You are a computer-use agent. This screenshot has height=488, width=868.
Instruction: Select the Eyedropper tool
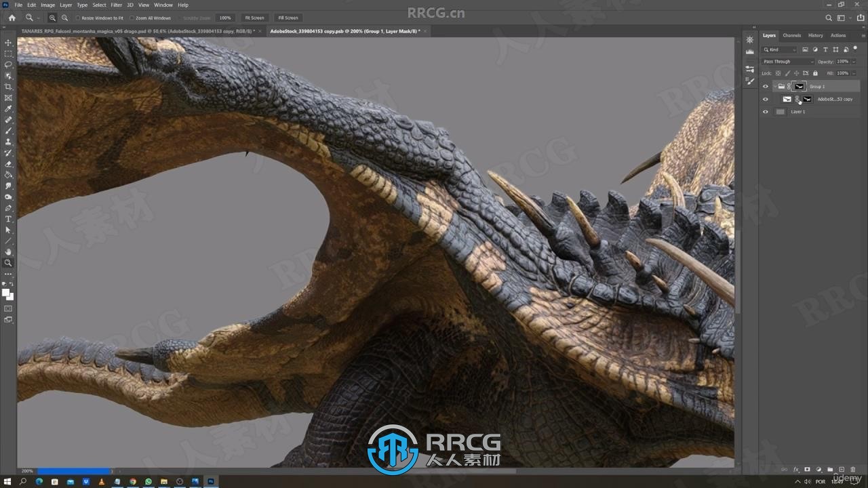(x=8, y=108)
